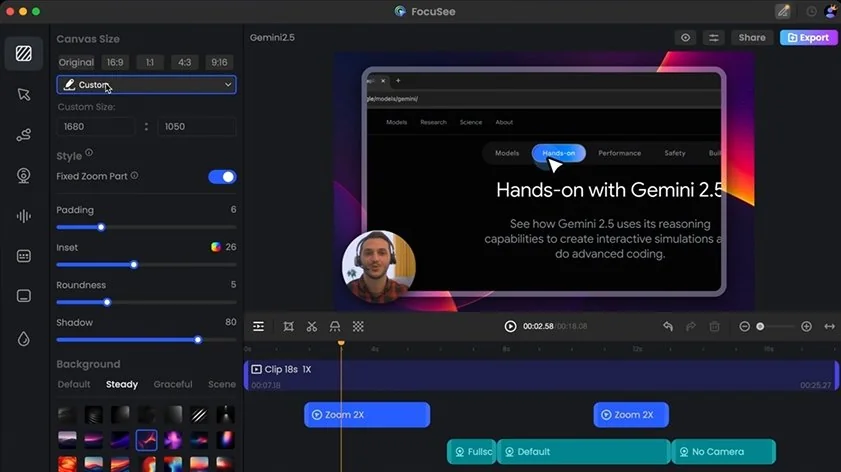Click the orange playhead marker on the ruler
Viewport: 841px width, 472px height.
[341, 343]
